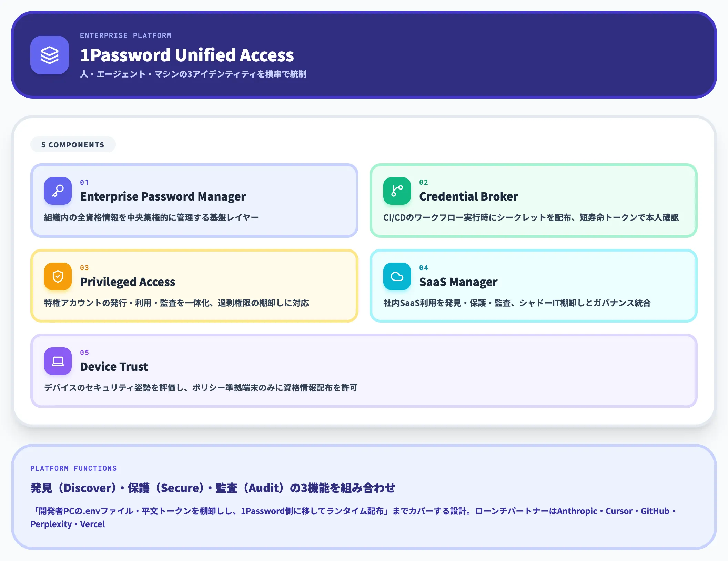Click the header subtitle about 3アイデンティティ
The width and height of the screenshot is (728, 561).
click(193, 74)
